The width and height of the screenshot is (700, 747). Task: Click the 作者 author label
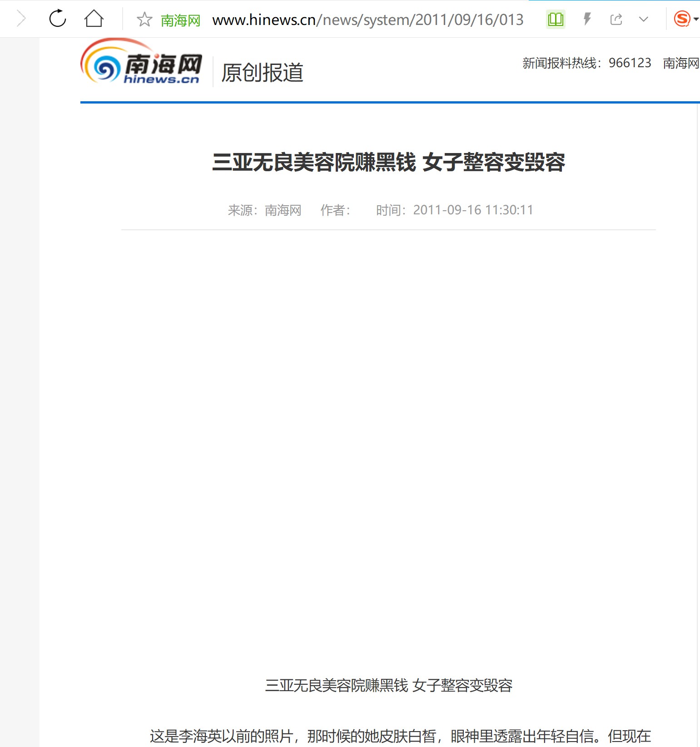[x=335, y=210]
